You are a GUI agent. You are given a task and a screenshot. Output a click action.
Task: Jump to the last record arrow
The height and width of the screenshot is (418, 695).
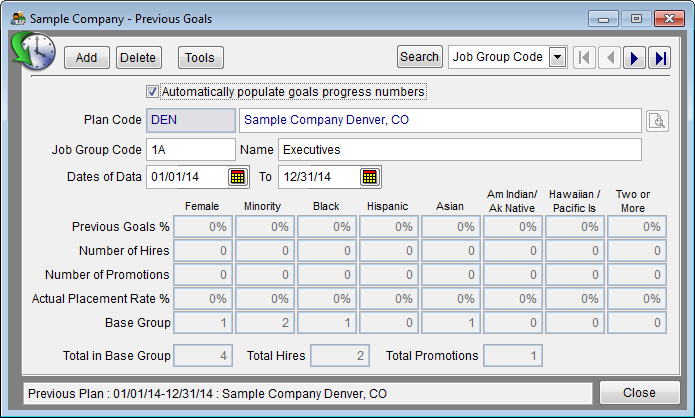659,58
